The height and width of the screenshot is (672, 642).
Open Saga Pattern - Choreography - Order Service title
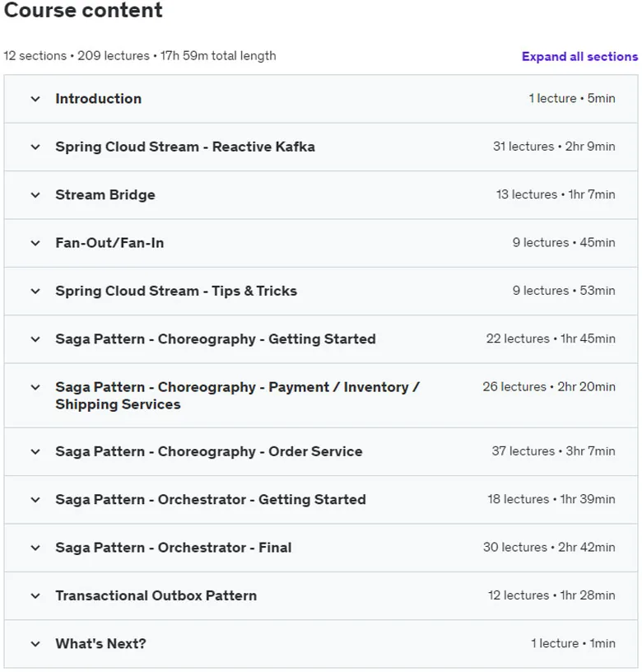(x=209, y=451)
